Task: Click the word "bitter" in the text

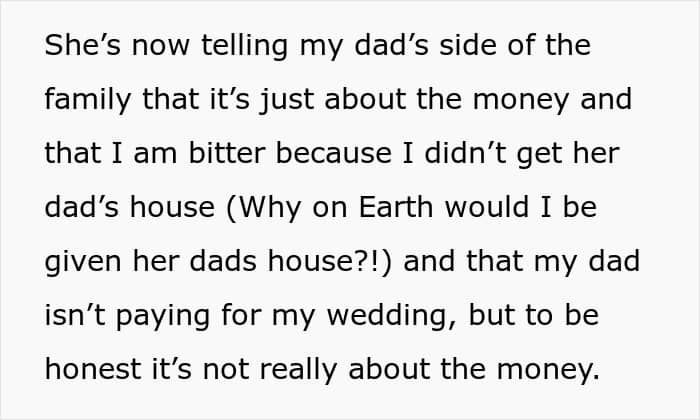Action: point(227,153)
